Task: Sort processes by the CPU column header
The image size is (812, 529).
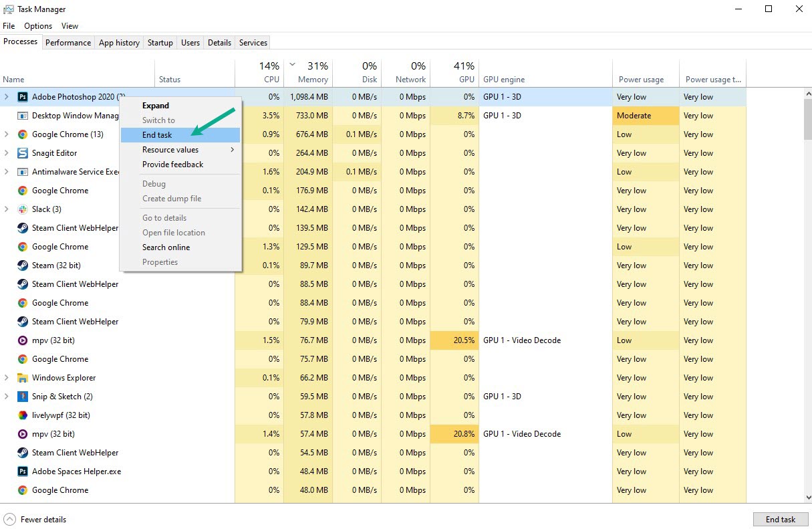Action: coord(259,73)
